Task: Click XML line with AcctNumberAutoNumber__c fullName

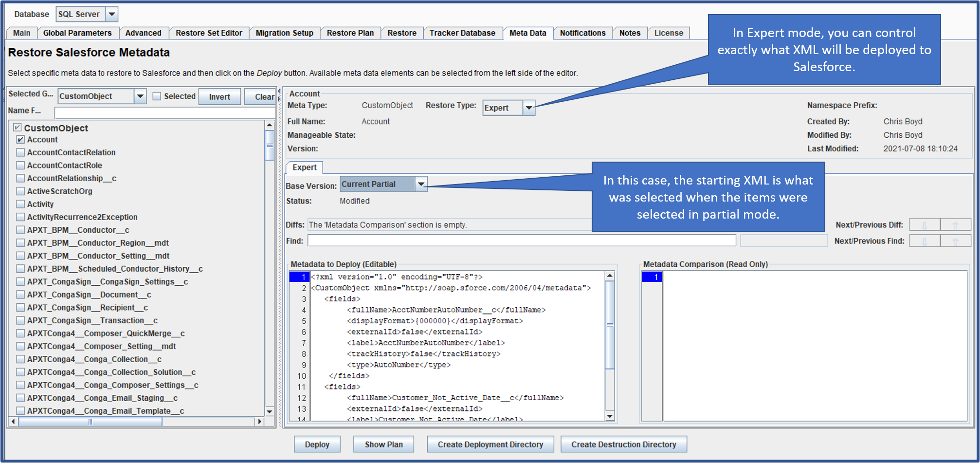Action: pyautogui.click(x=446, y=310)
